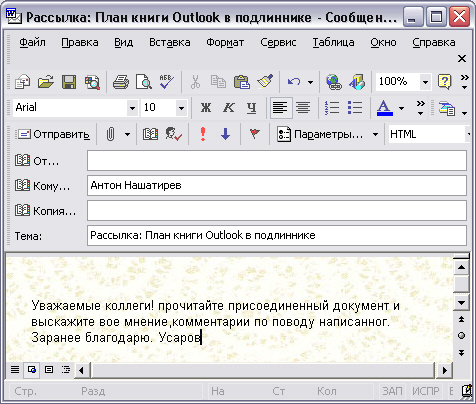Screen dimensions: 476x404
Task: Expand the Arial font name dropdown
Action: point(132,108)
